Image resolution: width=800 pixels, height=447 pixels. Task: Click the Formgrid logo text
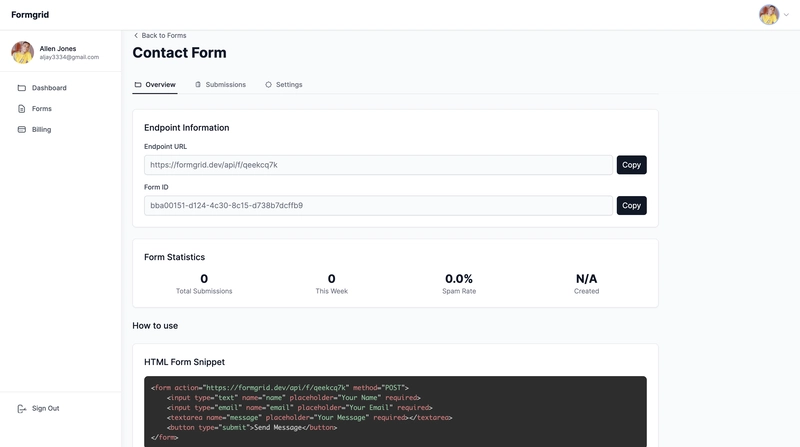[30, 15]
